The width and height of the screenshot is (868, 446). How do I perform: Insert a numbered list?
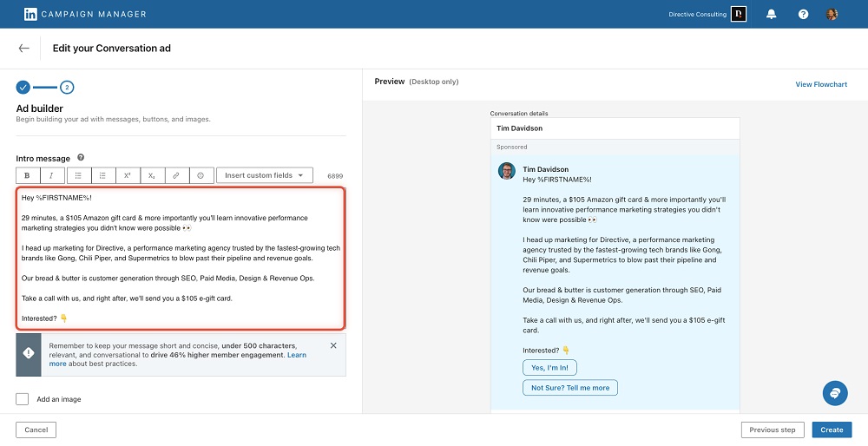coord(103,175)
